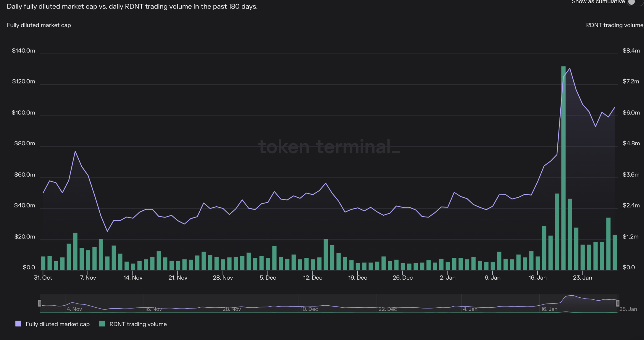Grab the right range navigator handle
This screenshot has height=340, width=644.
coord(617,303)
